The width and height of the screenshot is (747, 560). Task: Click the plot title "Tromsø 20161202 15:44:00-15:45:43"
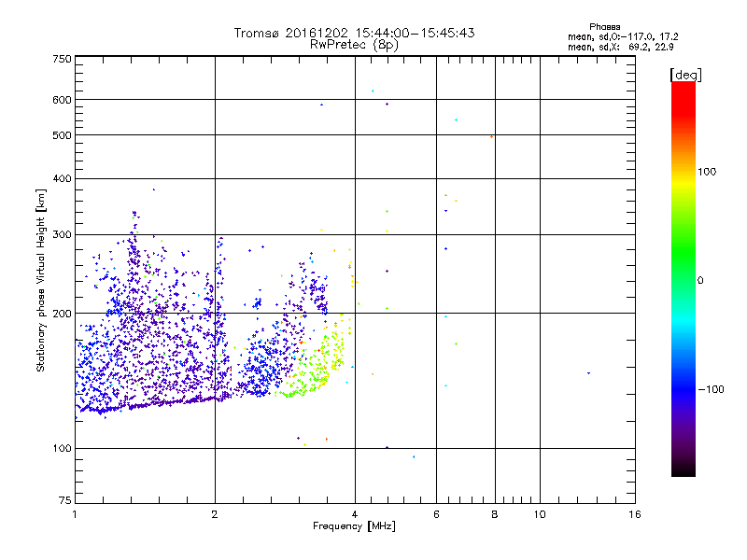(354, 33)
